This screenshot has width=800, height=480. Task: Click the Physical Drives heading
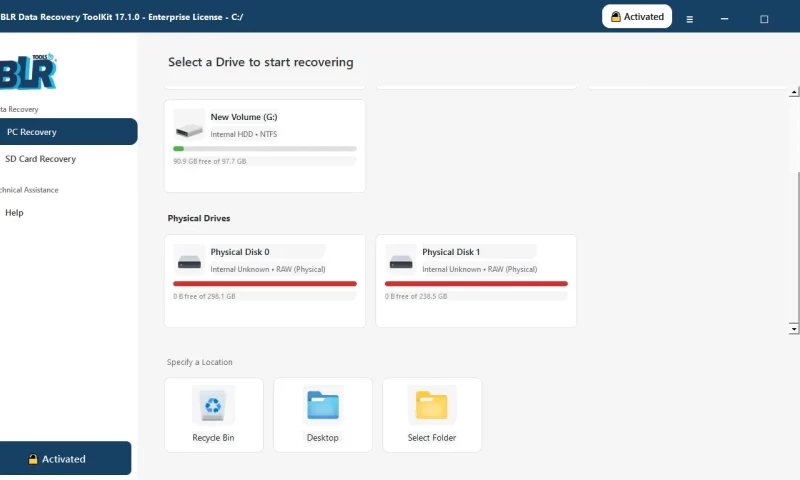pos(199,218)
